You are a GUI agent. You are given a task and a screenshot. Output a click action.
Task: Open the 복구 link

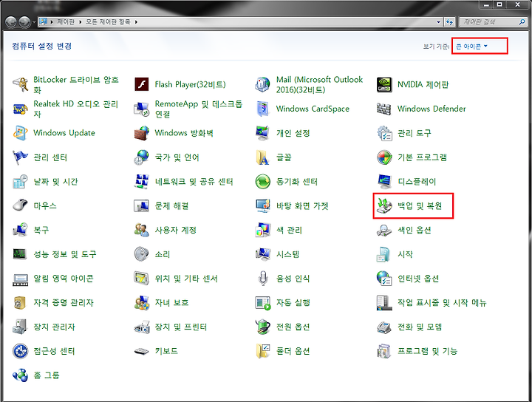(41, 230)
